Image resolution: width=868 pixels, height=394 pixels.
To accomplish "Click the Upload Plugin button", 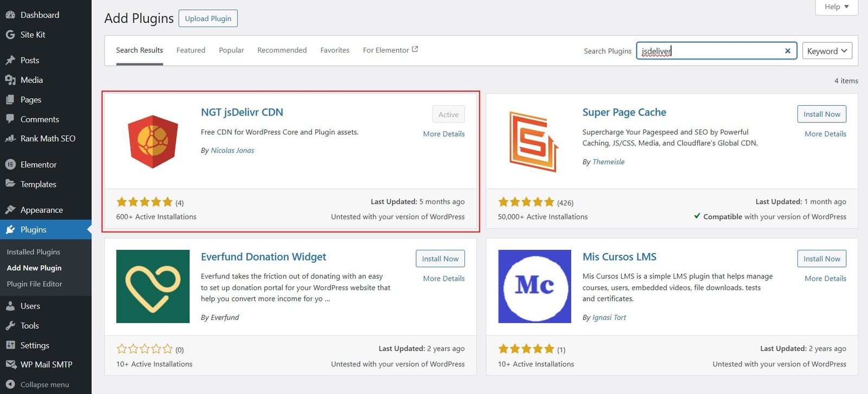I will click(x=208, y=18).
